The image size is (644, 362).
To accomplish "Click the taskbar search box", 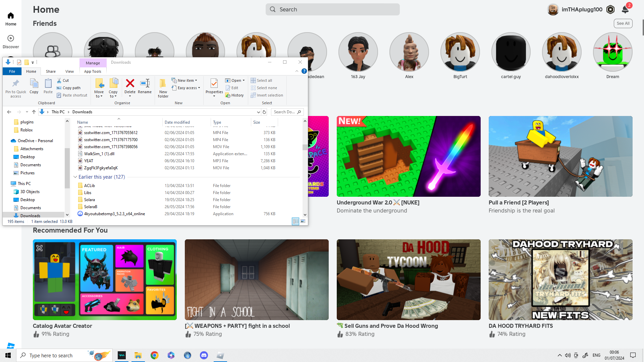I will [65, 355].
